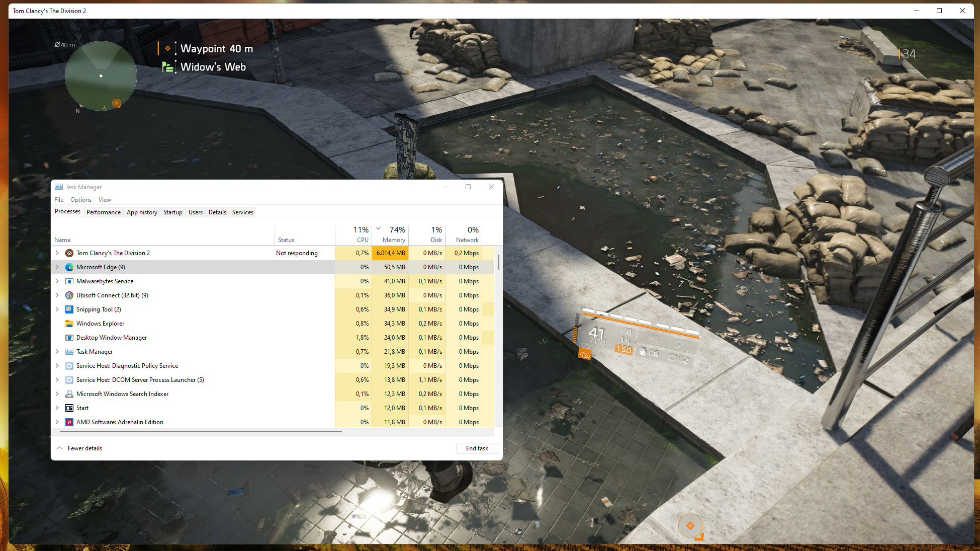
Task: Click the Widow's Web mission icon
Action: (167, 67)
